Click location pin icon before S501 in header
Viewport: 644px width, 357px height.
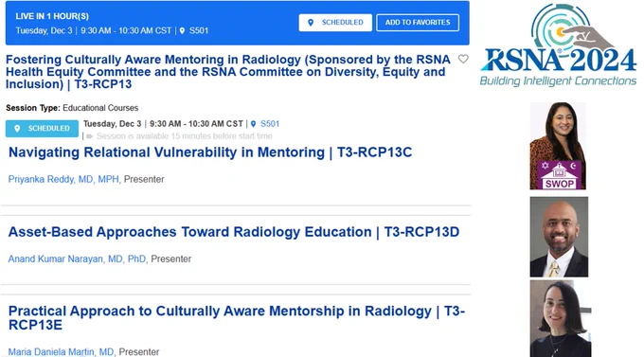point(183,31)
